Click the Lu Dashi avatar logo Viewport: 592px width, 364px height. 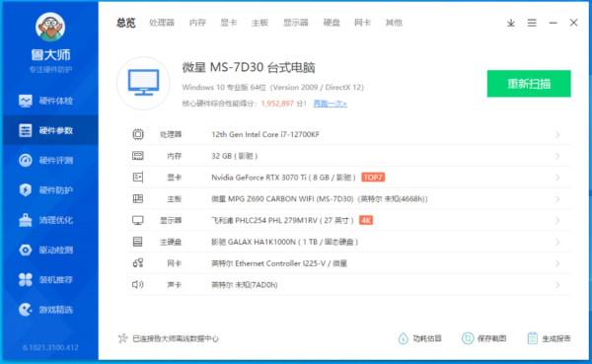click(x=50, y=27)
